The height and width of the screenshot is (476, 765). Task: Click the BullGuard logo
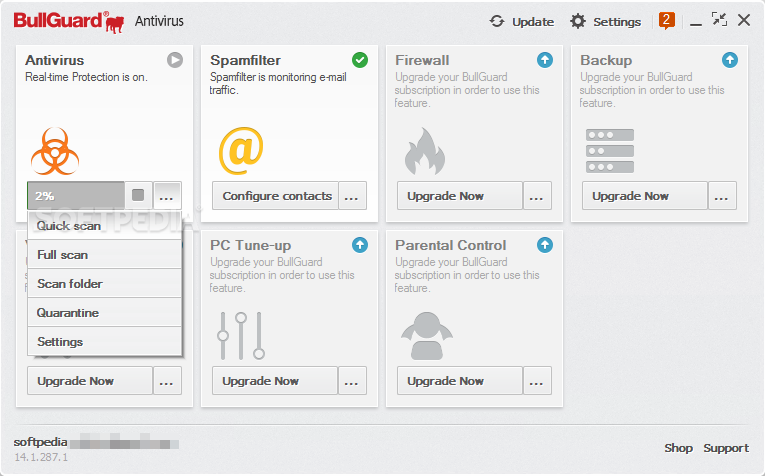68,22
